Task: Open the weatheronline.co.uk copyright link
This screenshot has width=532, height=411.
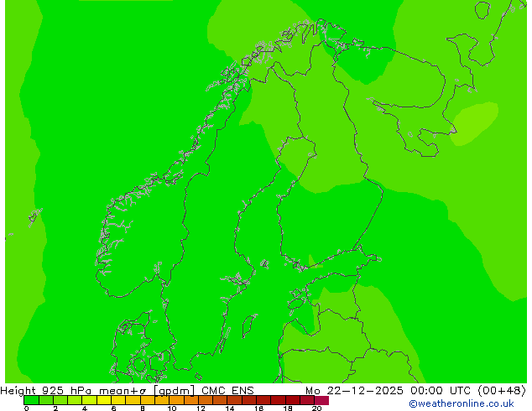Action: point(462,403)
